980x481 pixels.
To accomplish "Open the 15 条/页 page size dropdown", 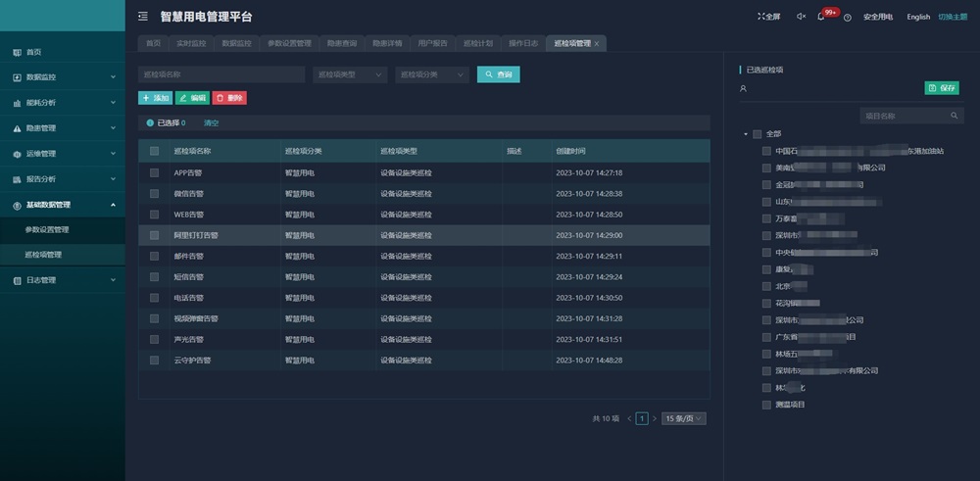I will click(x=683, y=418).
